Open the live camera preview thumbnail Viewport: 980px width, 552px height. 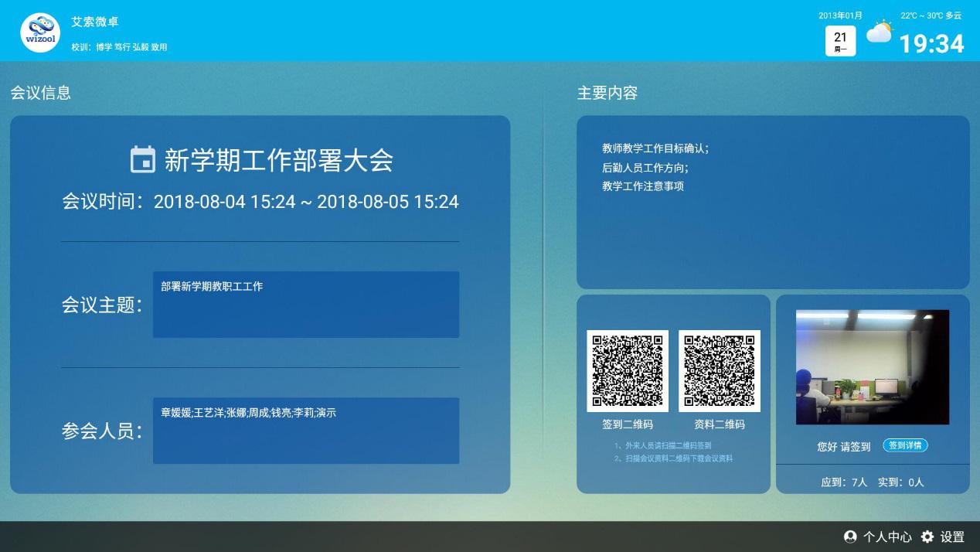coord(872,366)
